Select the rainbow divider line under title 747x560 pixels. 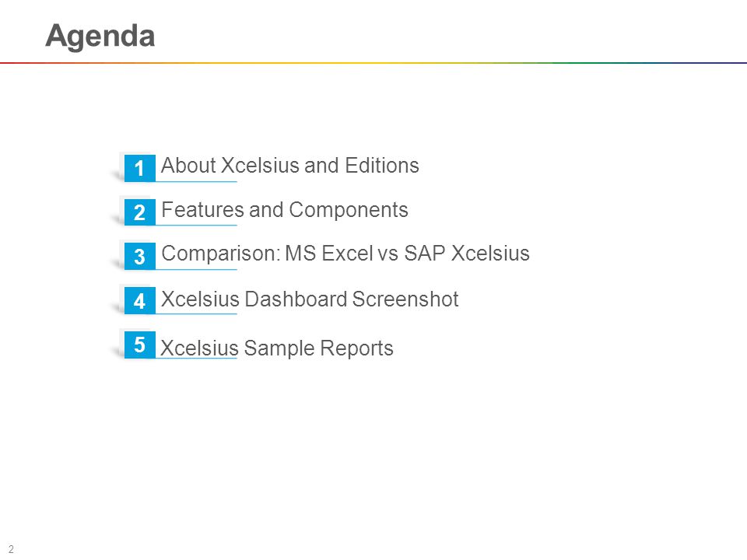pos(373,62)
